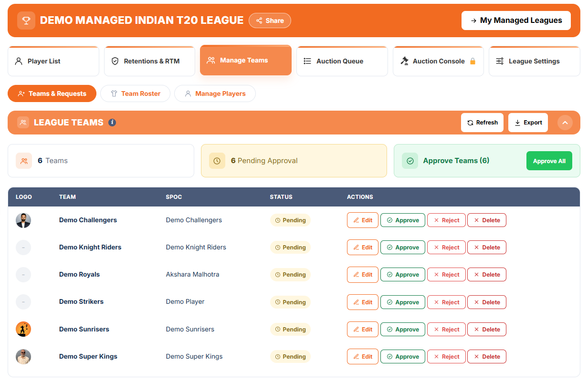Click the SPOC name Akshara Malhotra
Screen dimensions: 588x382
click(x=193, y=275)
